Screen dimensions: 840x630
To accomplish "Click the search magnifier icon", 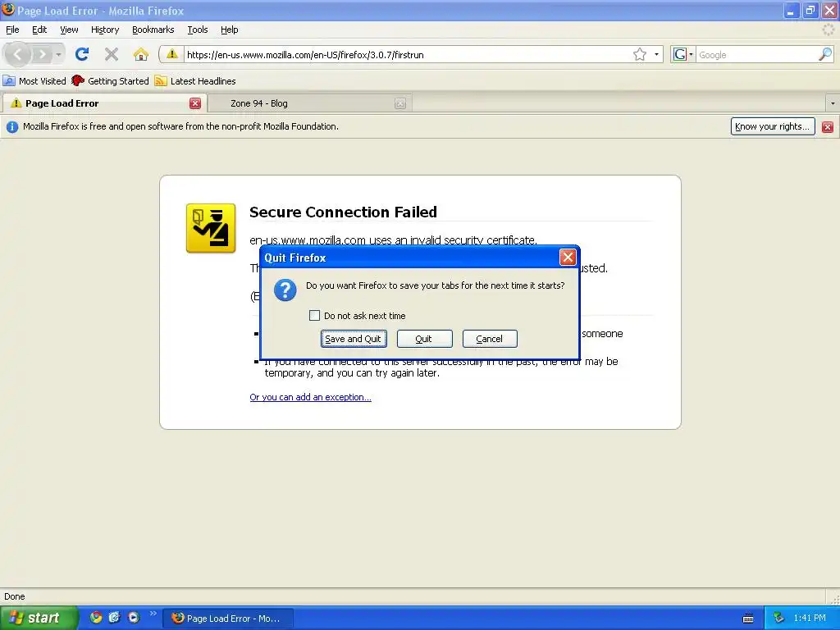I will 825,54.
